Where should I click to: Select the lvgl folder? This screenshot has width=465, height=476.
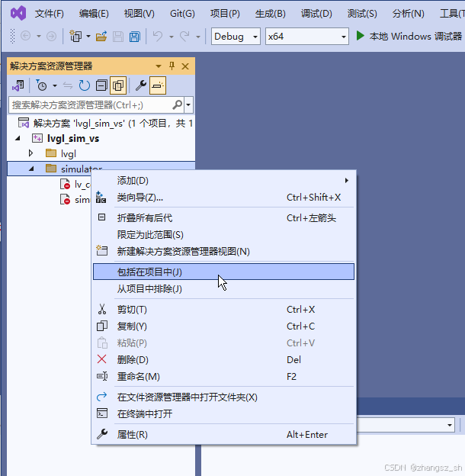69,153
